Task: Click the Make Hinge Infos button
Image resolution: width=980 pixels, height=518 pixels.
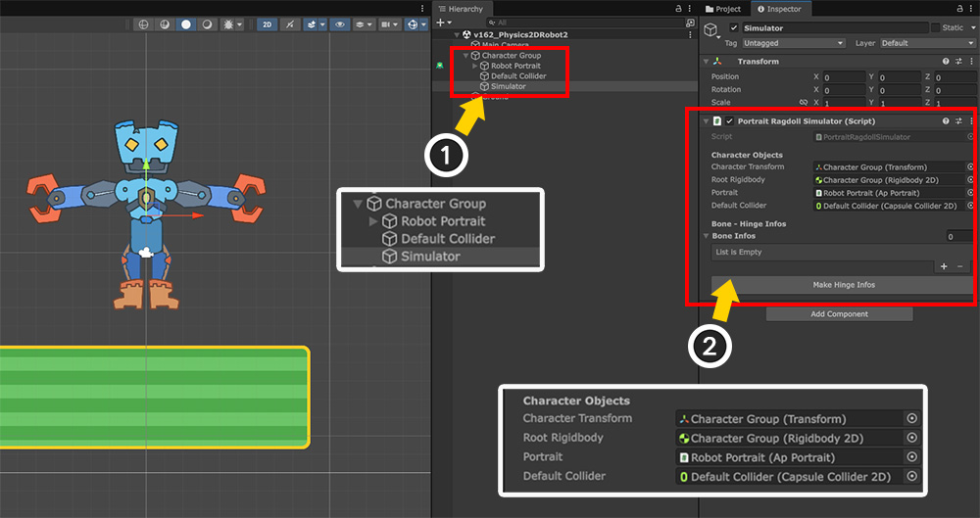Action: (844, 285)
